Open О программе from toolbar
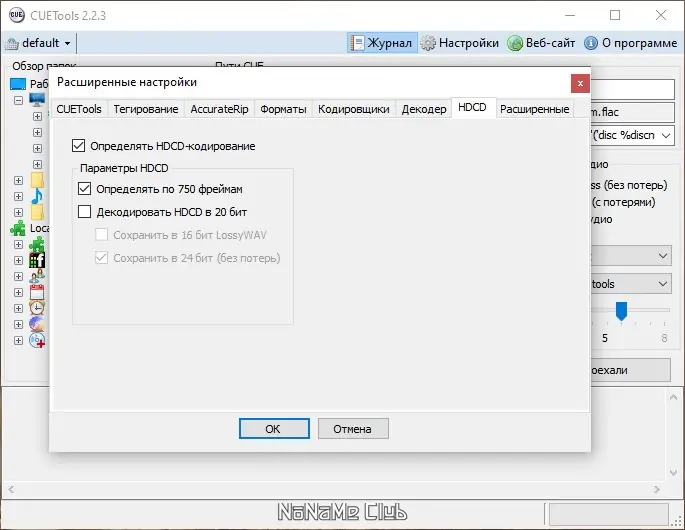Screen dimensions: 685x530 tap(630, 43)
